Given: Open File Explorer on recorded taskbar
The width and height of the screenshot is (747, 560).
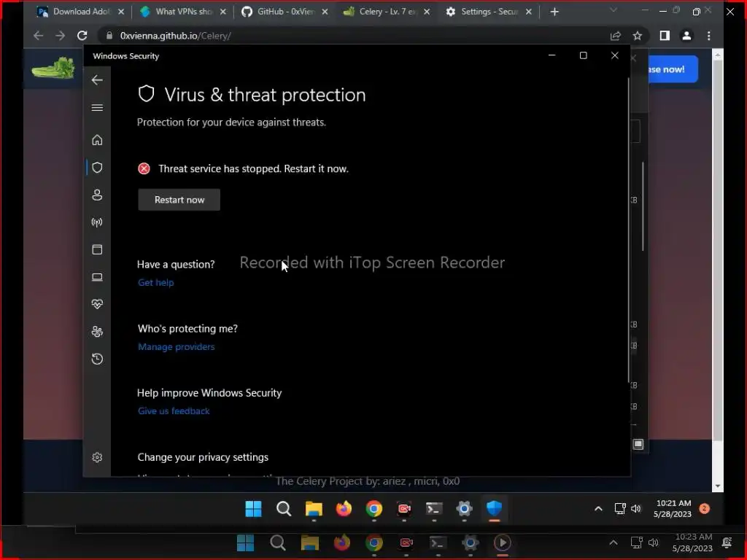Looking at the screenshot, I should [x=314, y=509].
